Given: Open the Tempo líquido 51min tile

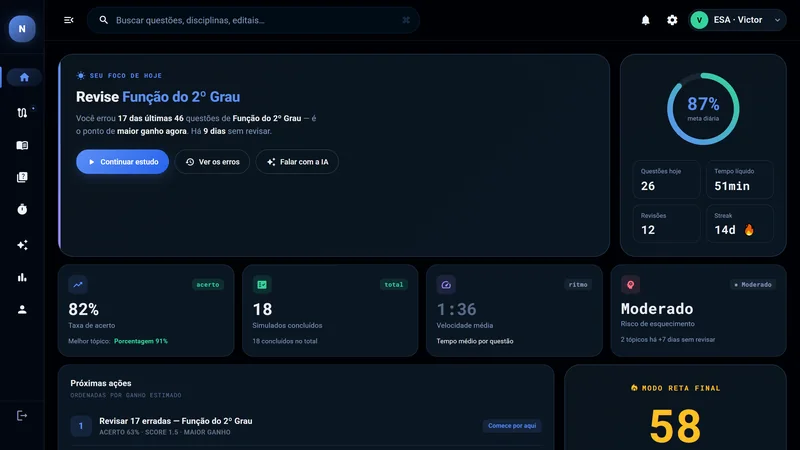Looking at the screenshot, I should point(740,180).
